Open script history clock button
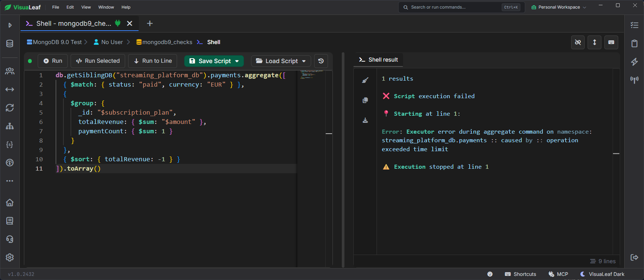Screen dimensions: 644x280 click(x=321, y=61)
